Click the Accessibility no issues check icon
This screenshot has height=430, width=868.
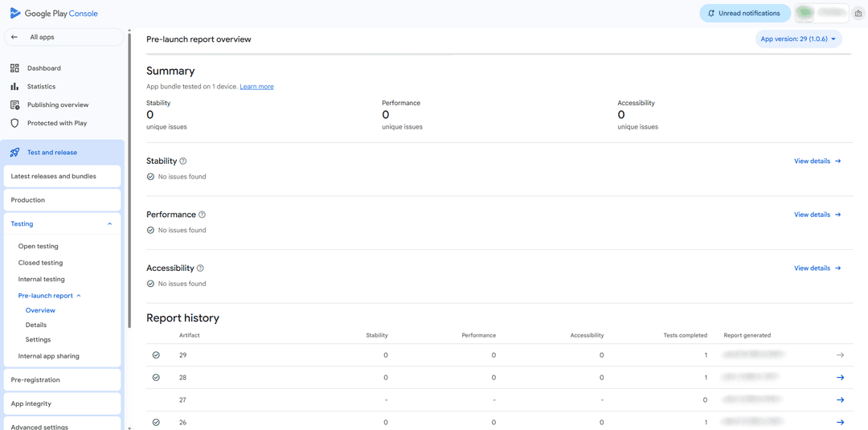[x=150, y=284]
